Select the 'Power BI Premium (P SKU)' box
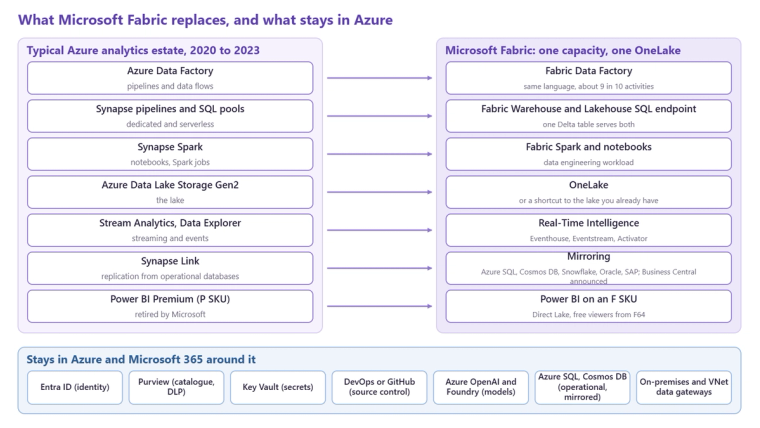760x428 pixels. click(x=170, y=306)
